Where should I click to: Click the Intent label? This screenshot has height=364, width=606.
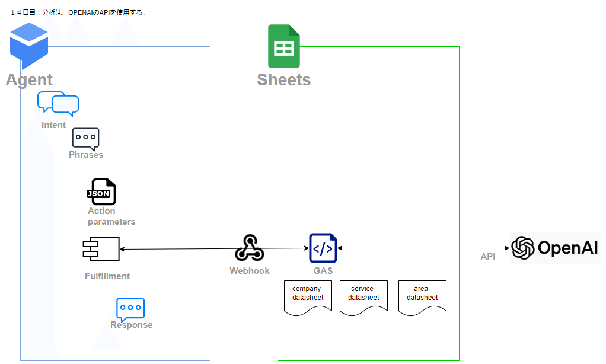coord(54,125)
